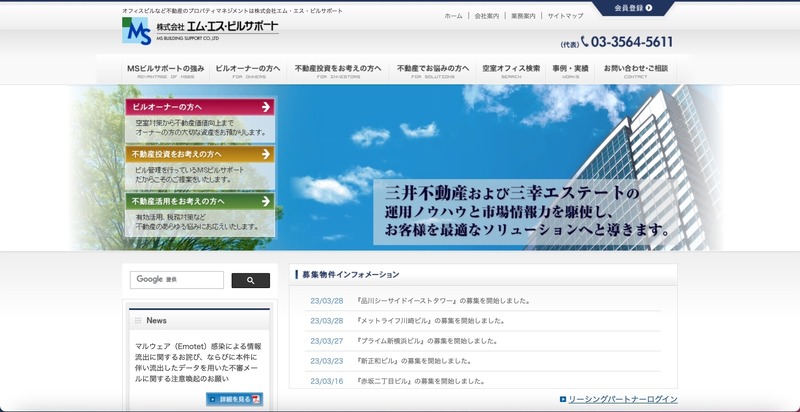Click arrow icon on 不動産投資をお考えの方へ banner
Image resolution: width=800 pixels, height=412 pixels.
(265, 155)
